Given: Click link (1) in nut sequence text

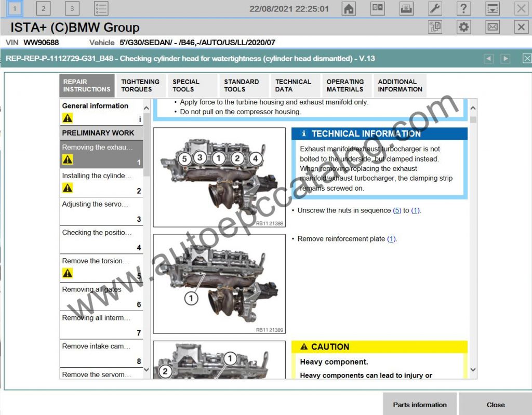Looking at the screenshot, I should point(415,210).
